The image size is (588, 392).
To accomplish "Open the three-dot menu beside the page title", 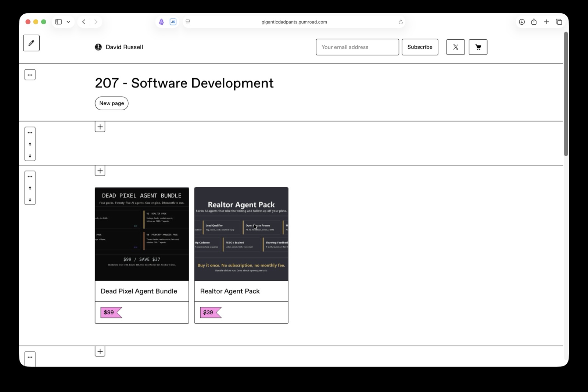I will 30,75.
